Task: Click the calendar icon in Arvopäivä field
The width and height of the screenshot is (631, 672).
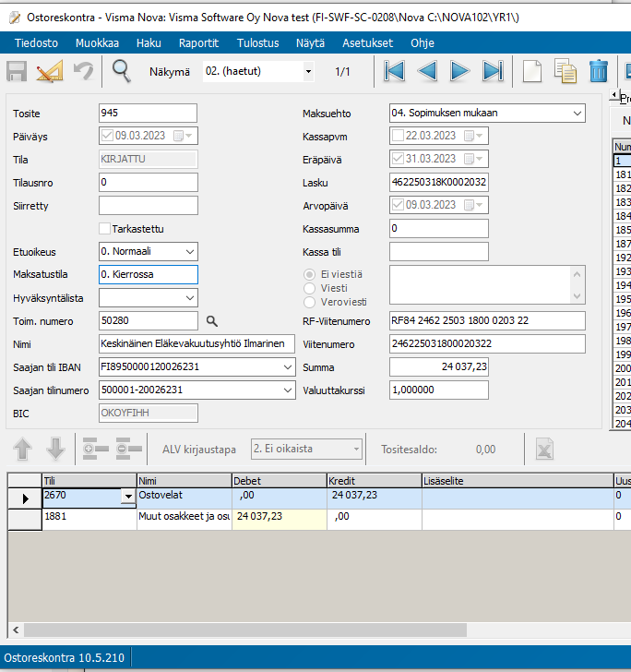Action: [469, 205]
